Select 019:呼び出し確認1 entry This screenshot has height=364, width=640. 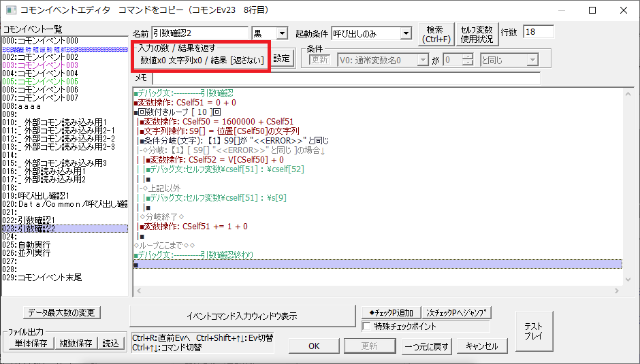[x=65, y=196]
